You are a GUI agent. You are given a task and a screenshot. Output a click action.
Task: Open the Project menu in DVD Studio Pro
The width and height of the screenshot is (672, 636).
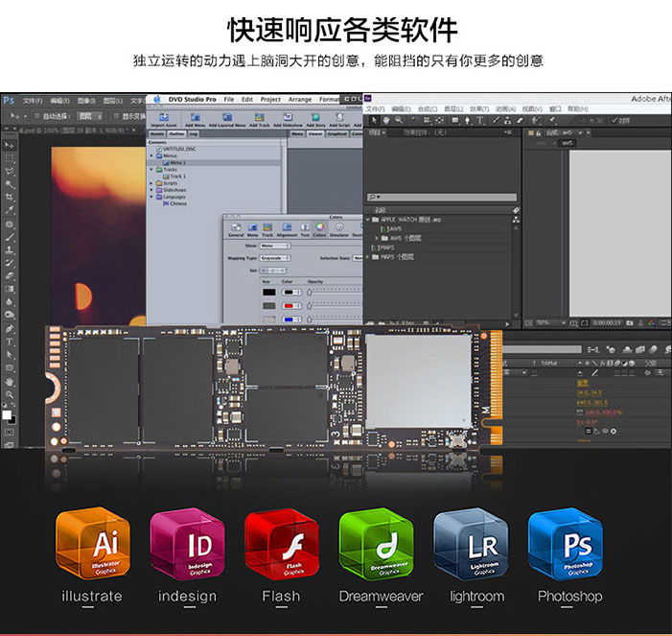point(271,100)
